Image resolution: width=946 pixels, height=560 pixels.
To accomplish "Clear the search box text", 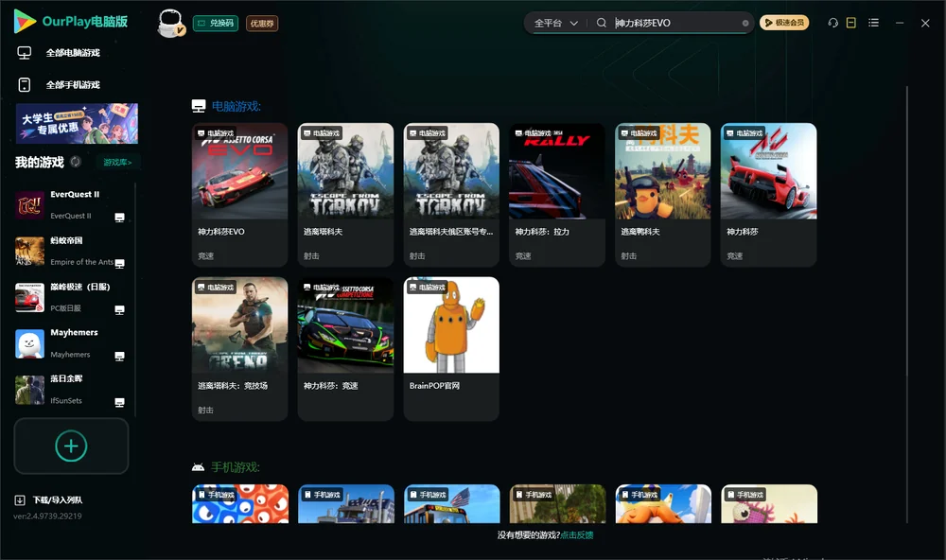I will [x=745, y=24].
